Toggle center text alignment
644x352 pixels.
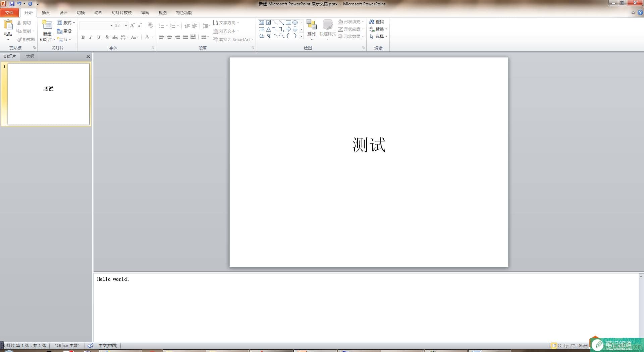169,37
